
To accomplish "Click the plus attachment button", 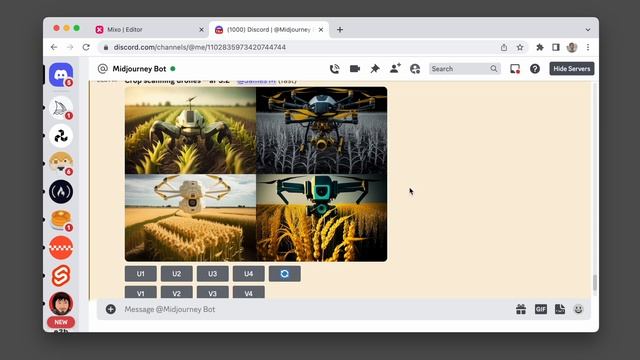I will point(111,309).
